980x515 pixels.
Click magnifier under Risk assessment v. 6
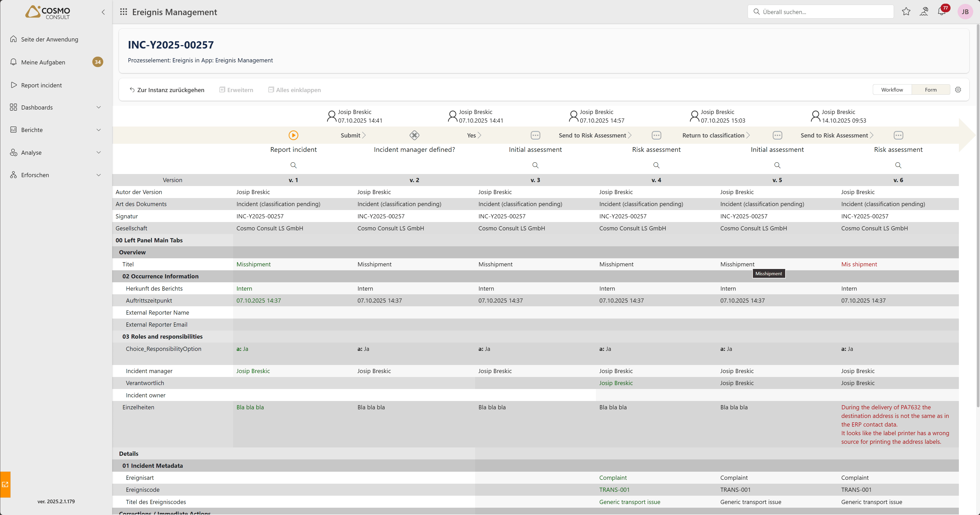point(898,165)
